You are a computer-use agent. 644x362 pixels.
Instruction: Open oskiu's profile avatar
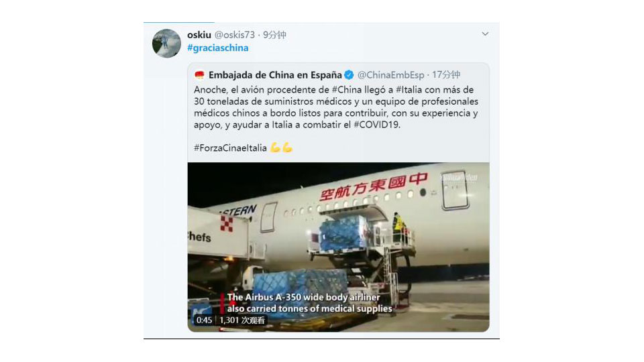pyautogui.click(x=166, y=43)
